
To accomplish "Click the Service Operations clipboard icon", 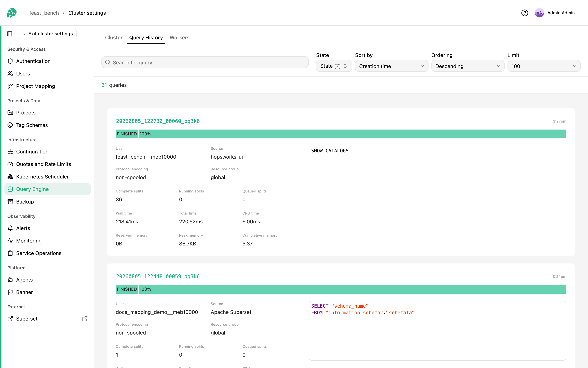I will pos(10,253).
